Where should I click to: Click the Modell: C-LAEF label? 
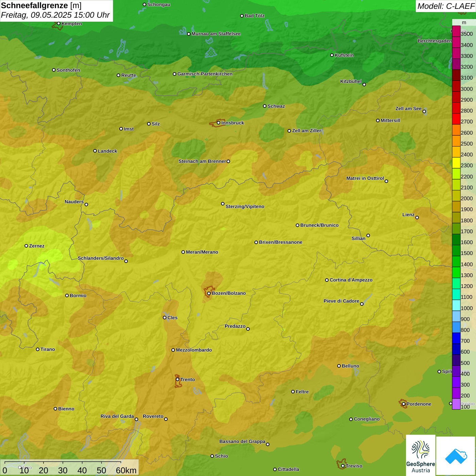[446, 6]
